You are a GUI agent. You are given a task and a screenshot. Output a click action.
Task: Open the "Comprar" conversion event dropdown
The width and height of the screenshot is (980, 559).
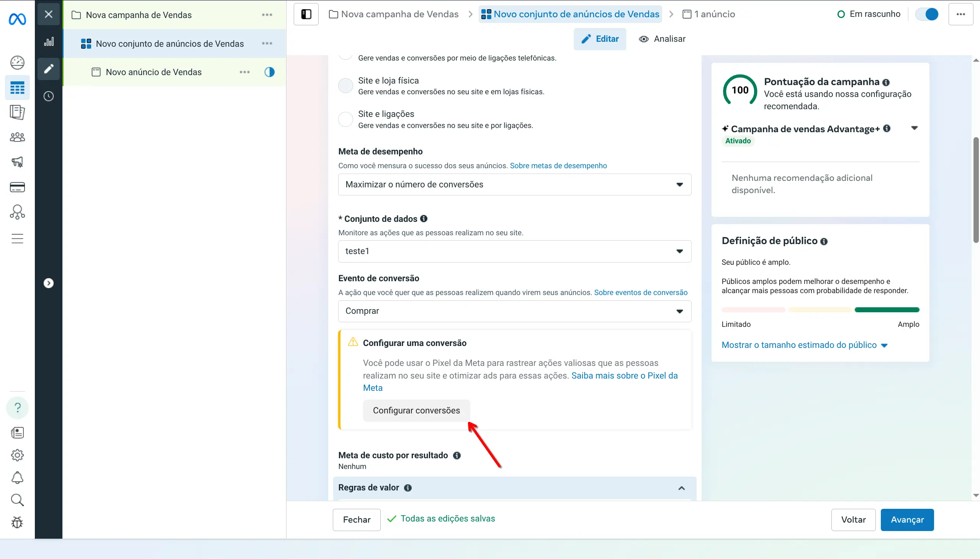(x=515, y=311)
